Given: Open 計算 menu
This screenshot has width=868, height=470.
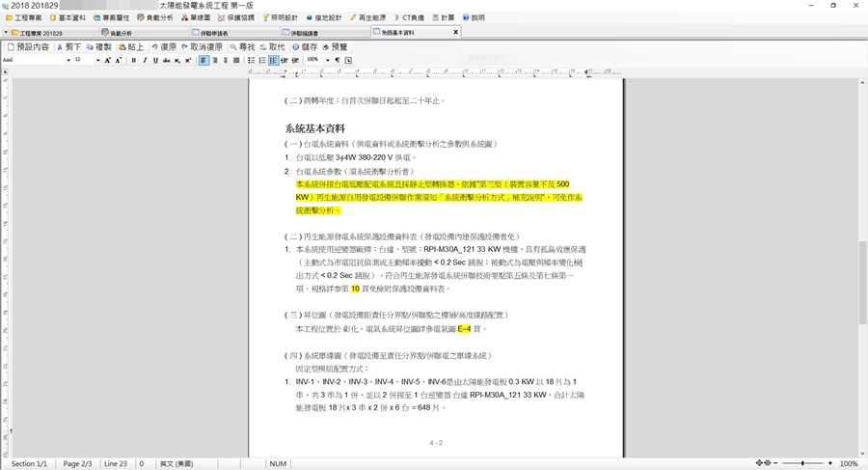Looking at the screenshot, I should pos(444,17).
